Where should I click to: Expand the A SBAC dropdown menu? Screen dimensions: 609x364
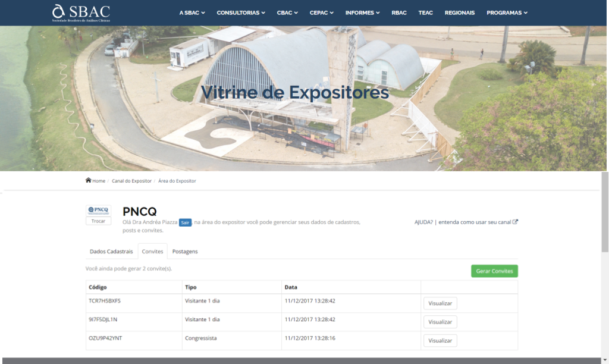point(192,12)
